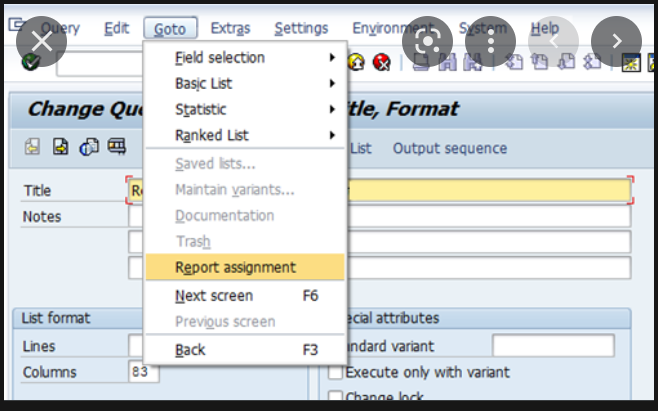This screenshot has width=658, height=411.
Task: Click the next screen page icon
Action: [x=60, y=147]
